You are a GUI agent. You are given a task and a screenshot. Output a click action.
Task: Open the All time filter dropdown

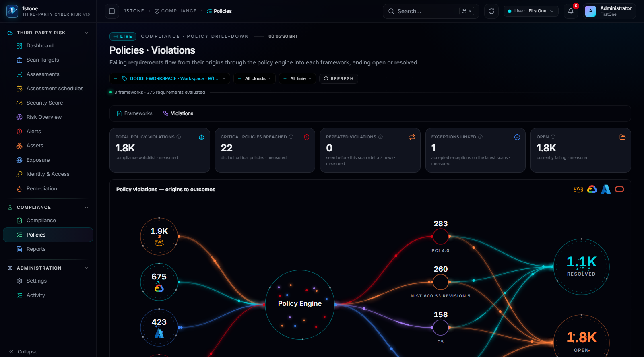(x=297, y=78)
